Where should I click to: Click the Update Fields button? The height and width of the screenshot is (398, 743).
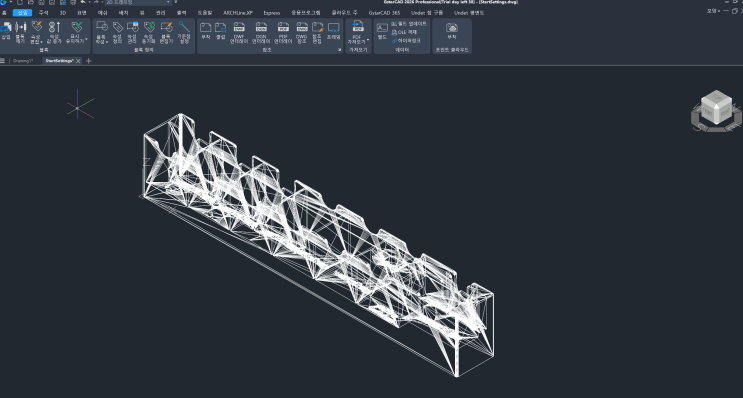[409, 24]
